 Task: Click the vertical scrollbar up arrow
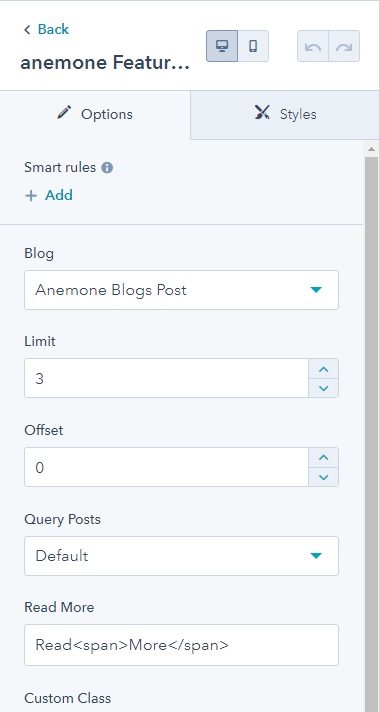371,148
